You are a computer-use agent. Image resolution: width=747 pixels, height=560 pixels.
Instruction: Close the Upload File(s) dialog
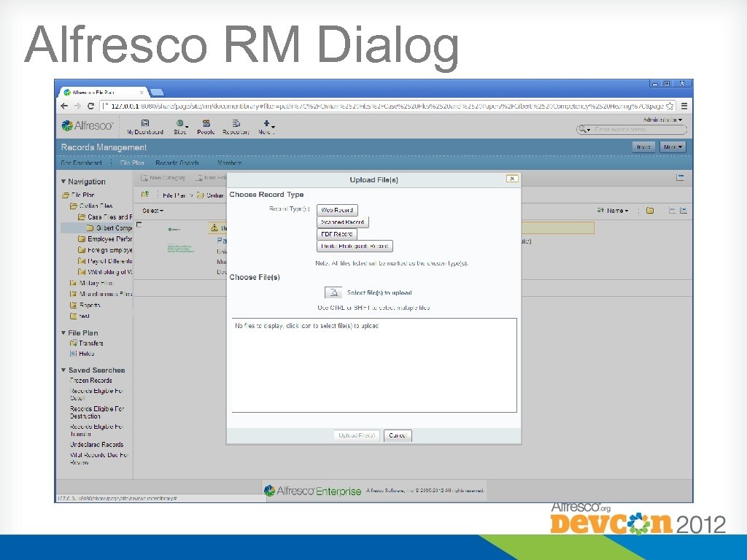[512, 179]
